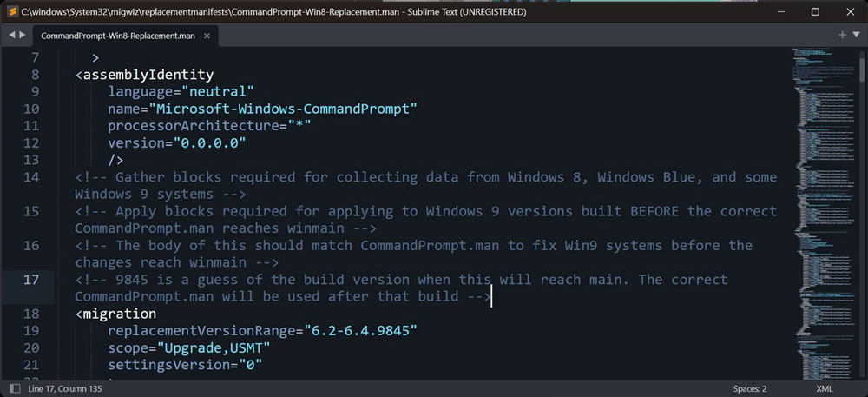Screen dimensions: 868x397
Task: Minimize the Sublime Text window
Action: tap(781, 11)
